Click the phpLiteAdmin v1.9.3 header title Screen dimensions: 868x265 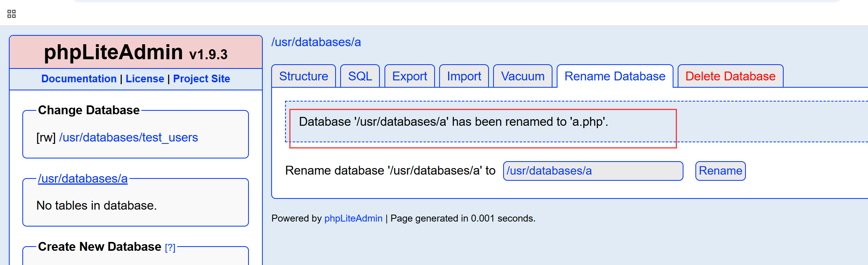(136, 52)
